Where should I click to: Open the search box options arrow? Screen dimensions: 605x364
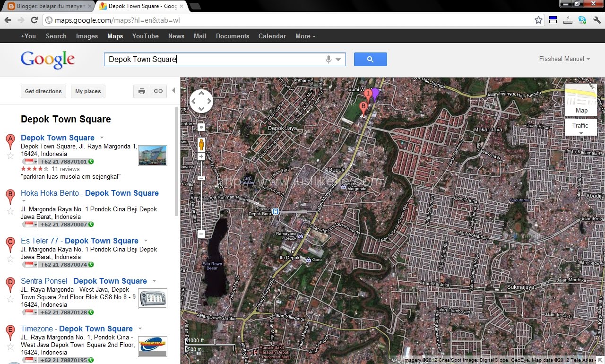coord(338,60)
